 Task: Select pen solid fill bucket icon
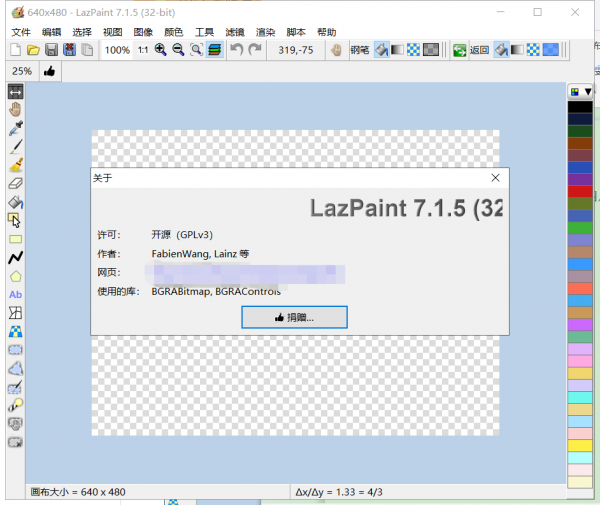point(381,50)
